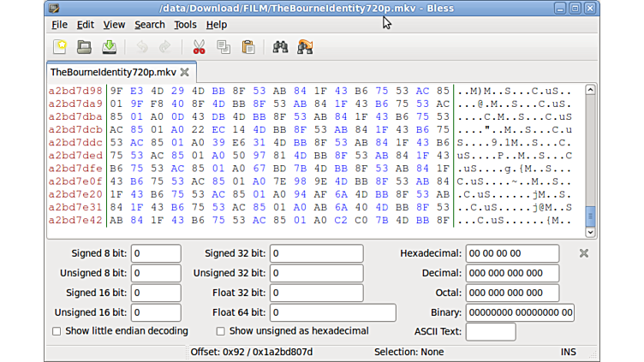Open the Tools menu
This screenshot has width=644, height=362.
[x=185, y=25]
